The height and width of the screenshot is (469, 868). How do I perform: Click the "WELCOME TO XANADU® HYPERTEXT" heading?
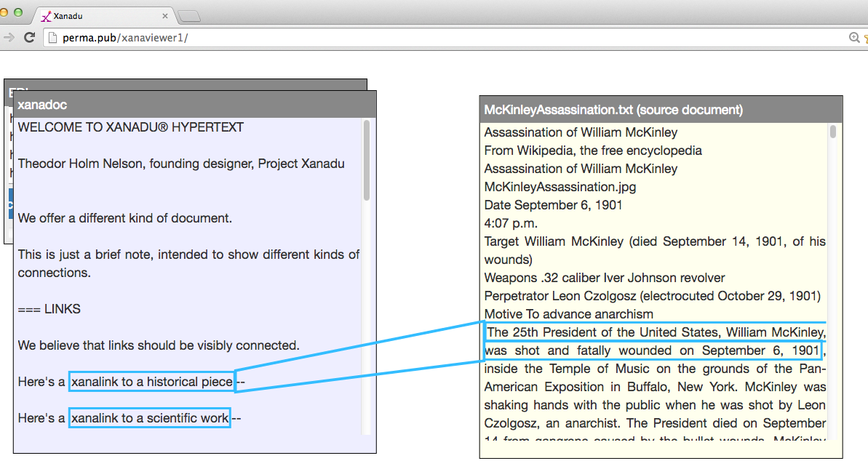click(x=131, y=127)
